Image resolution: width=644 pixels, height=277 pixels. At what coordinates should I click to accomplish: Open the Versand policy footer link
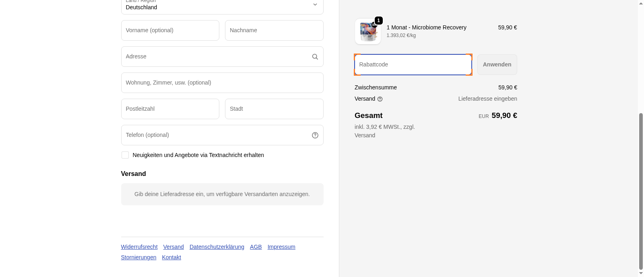pos(173,247)
